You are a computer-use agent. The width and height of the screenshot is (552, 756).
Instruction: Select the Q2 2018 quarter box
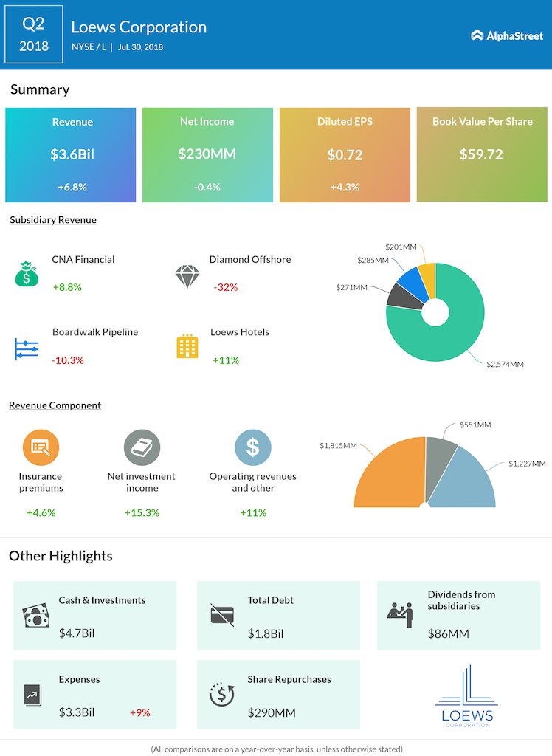[34, 34]
